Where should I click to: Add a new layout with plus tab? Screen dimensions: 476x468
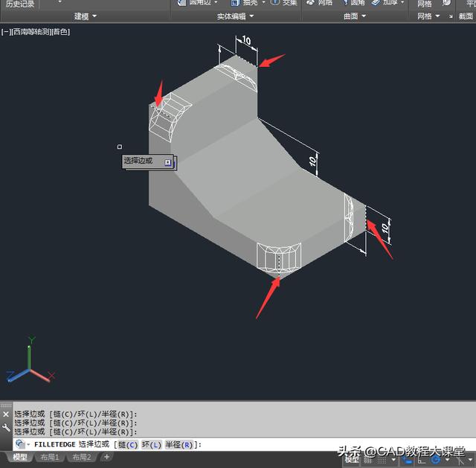click(x=106, y=457)
